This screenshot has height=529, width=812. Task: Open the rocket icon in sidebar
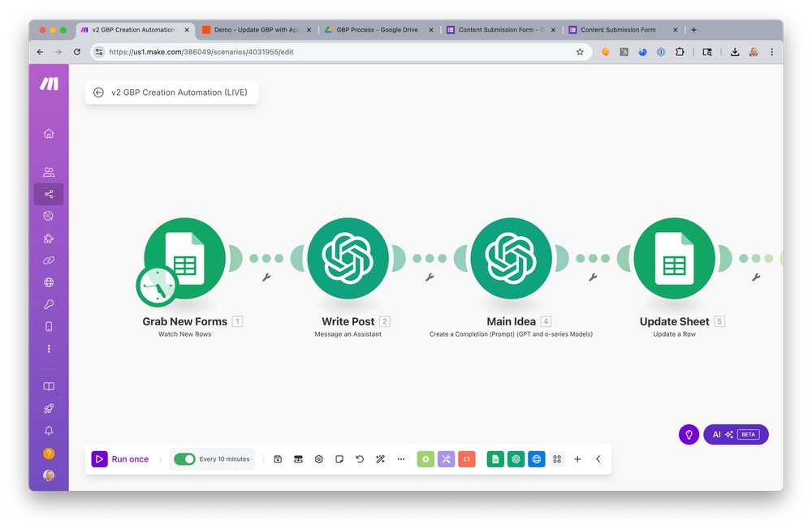tap(49, 408)
